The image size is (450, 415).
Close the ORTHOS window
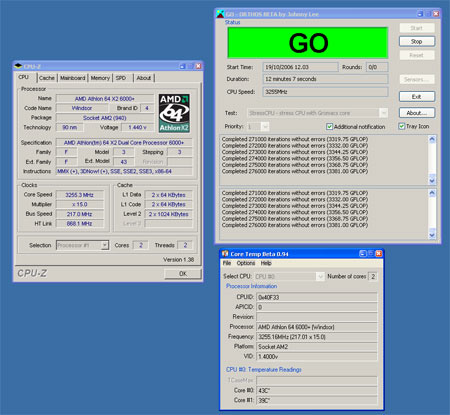(x=436, y=14)
